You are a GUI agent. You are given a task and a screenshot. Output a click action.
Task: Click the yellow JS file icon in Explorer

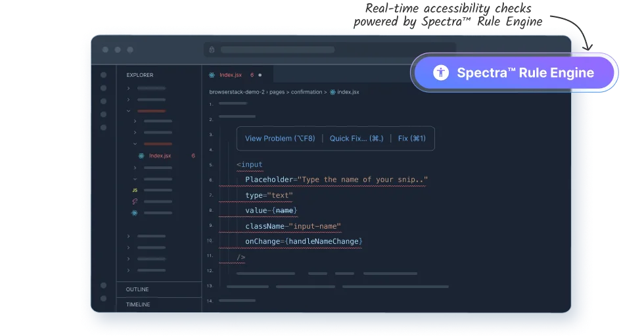tap(135, 190)
